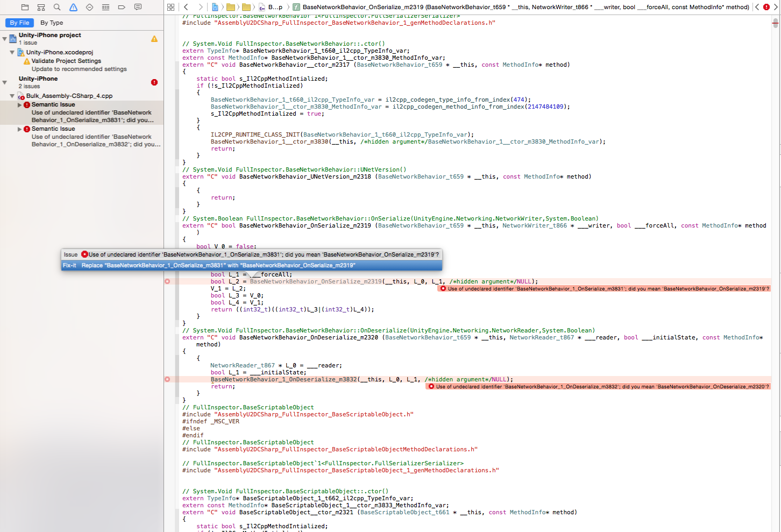Click the error marker beside line with L_2
This screenshot has width=781, height=532.
coord(167,281)
